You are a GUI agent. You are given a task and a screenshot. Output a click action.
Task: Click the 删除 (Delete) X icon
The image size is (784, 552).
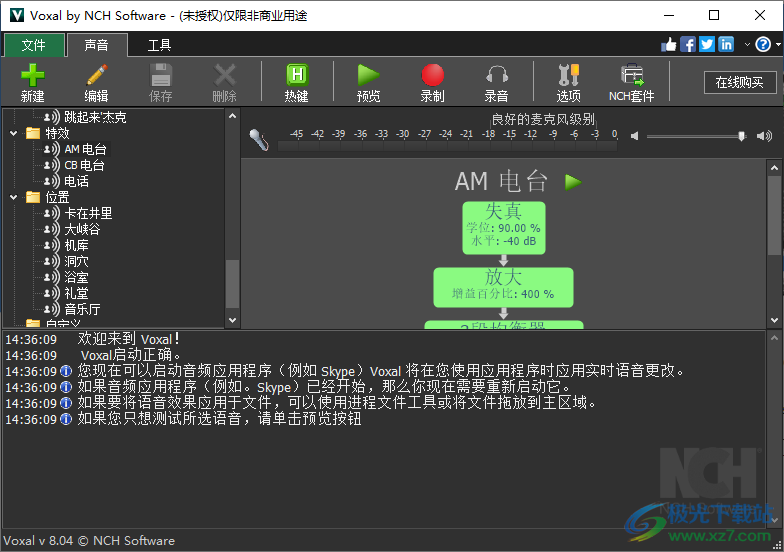pos(224,76)
